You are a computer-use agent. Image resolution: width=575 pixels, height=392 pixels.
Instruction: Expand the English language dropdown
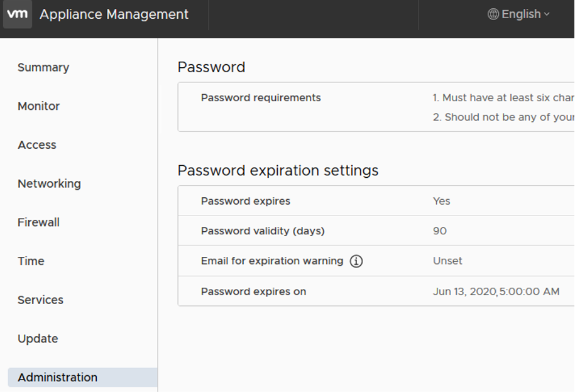[x=520, y=14]
